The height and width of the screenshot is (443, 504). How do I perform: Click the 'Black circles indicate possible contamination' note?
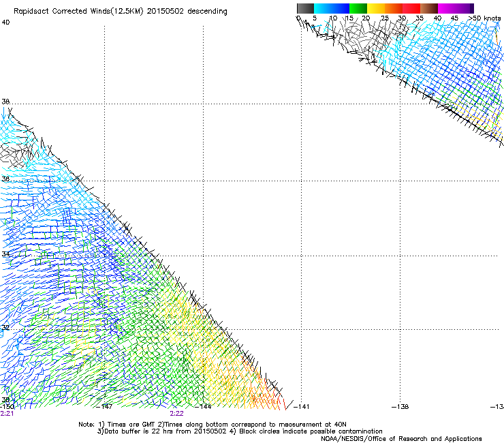point(311,431)
